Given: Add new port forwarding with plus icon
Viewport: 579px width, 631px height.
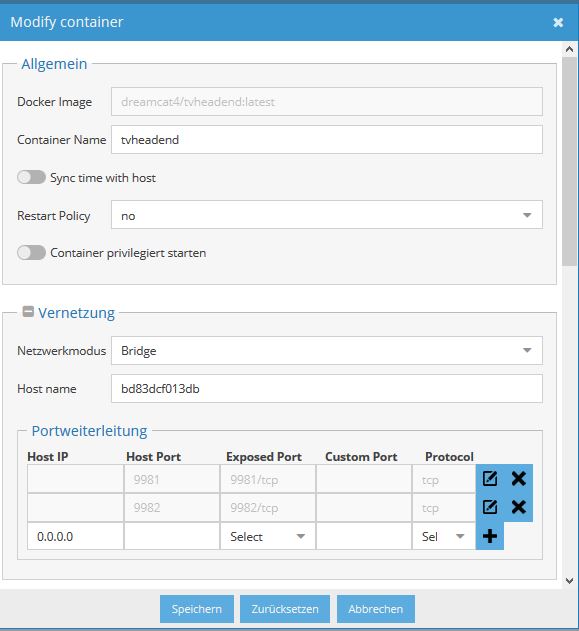Looking at the screenshot, I should [490, 536].
